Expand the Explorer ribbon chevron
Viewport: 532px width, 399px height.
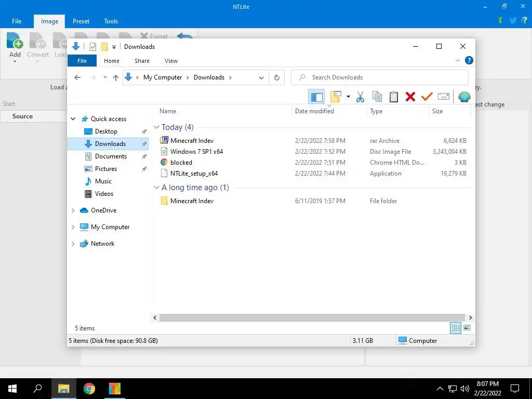pyautogui.click(x=457, y=60)
